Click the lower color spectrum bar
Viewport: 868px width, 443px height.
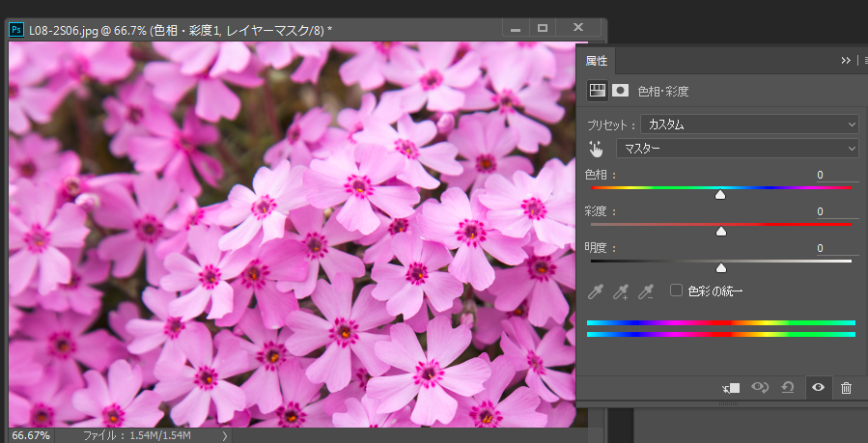click(x=720, y=334)
